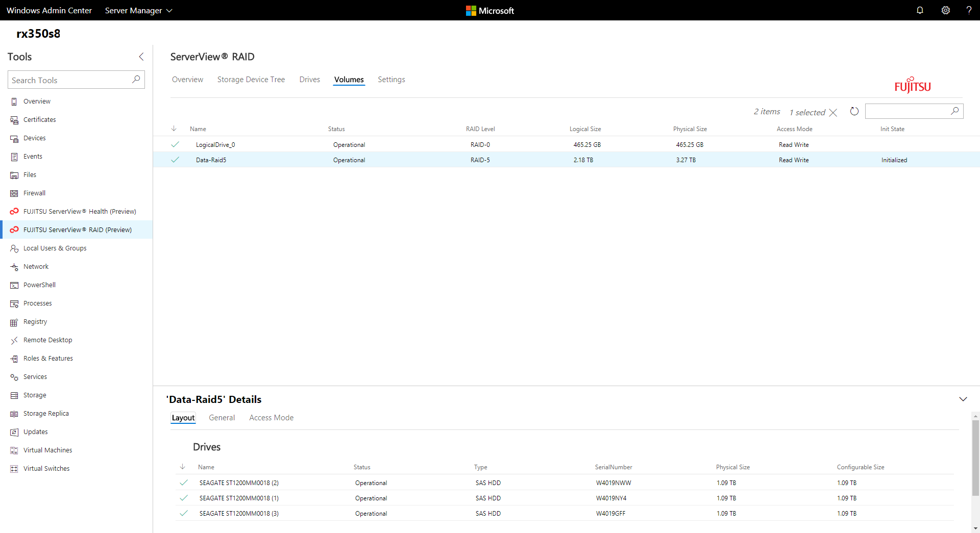
Task: Sort volumes by Access Mode column
Action: coord(794,129)
